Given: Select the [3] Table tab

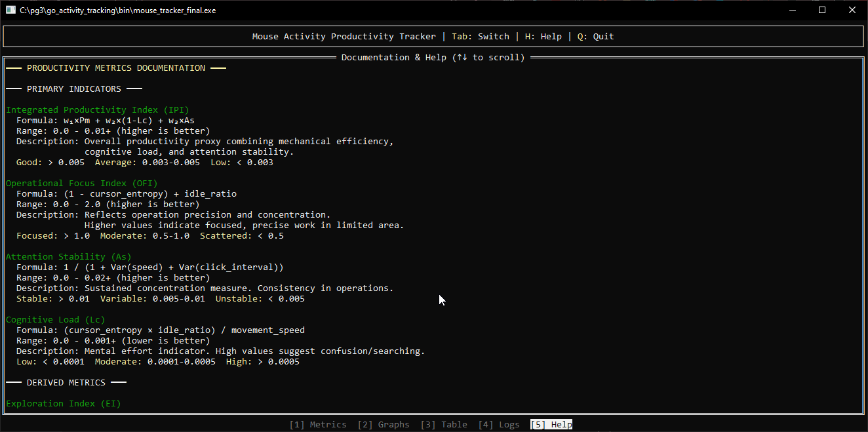Looking at the screenshot, I should 444,424.
